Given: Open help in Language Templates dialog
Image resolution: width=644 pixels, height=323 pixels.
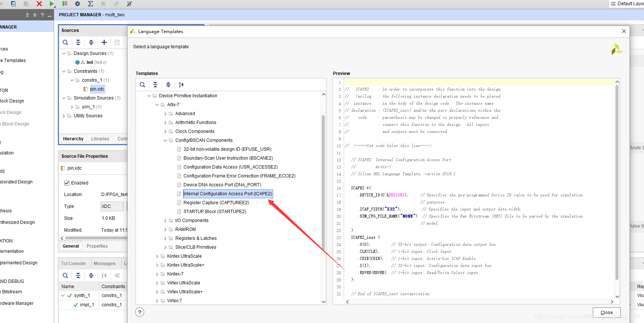Looking at the screenshot, I should [140, 312].
